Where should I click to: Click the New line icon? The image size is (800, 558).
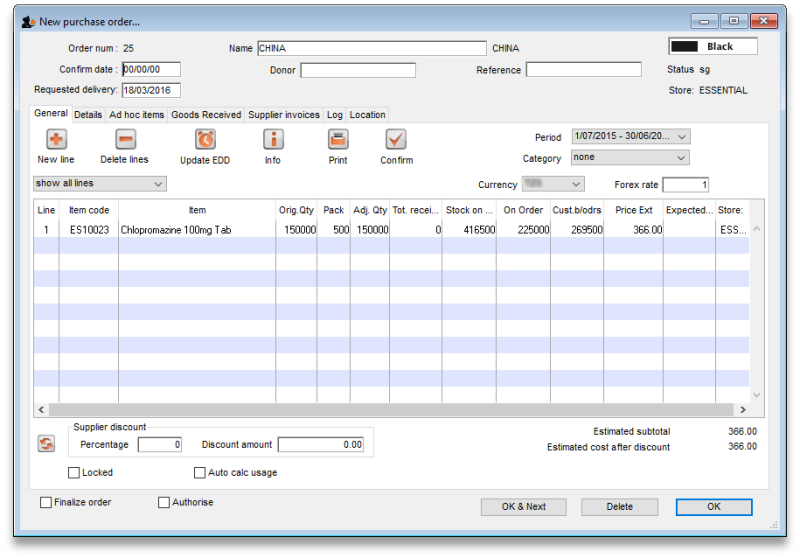coord(56,140)
